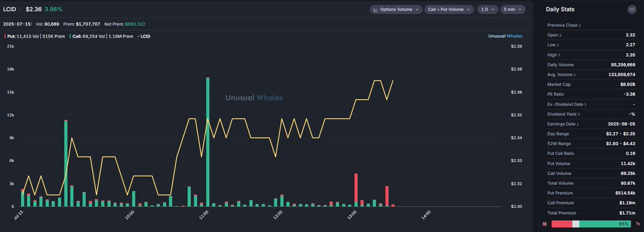The width and height of the screenshot is (644, 232).
Task: Click the Prem $1,707,707 value
Action: [x=88, y=24]
